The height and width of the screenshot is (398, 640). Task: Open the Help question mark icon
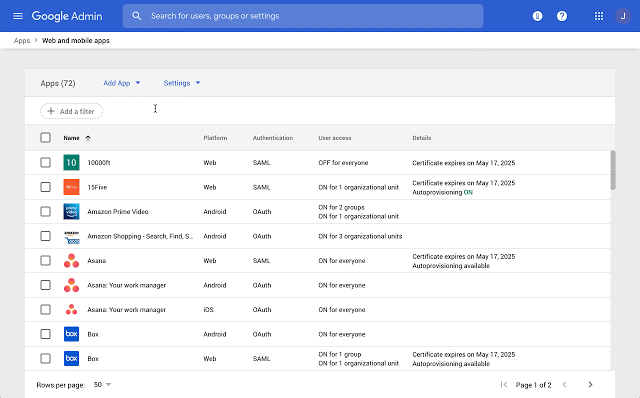point(562,16)
